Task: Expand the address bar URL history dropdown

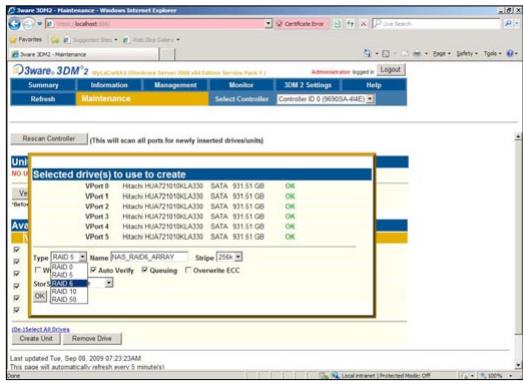Action: coord(269,24)
